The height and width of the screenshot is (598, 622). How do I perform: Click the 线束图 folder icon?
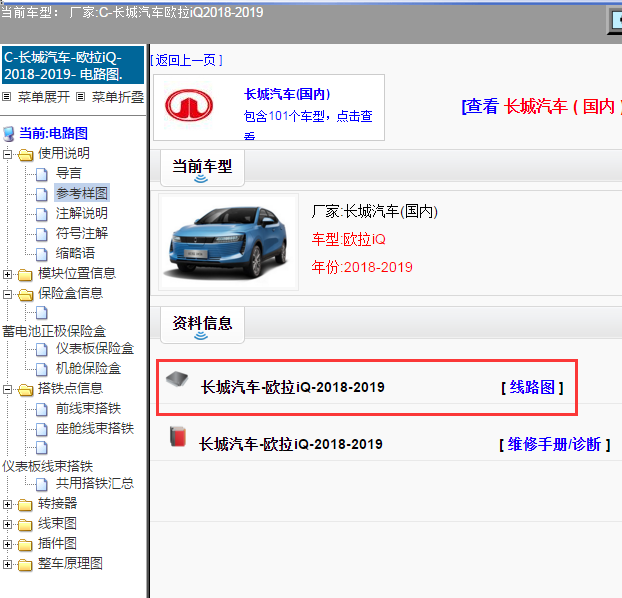click(25, 525)
